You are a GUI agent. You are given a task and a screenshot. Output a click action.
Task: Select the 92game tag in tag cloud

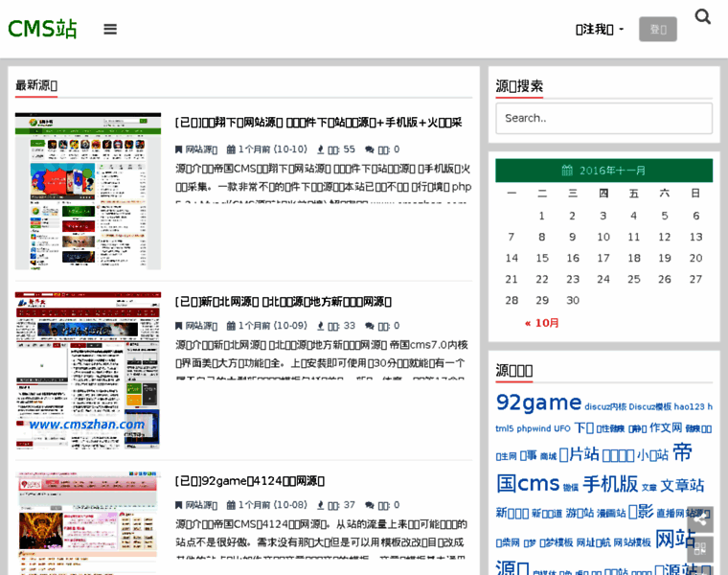[x=538, y=402]
